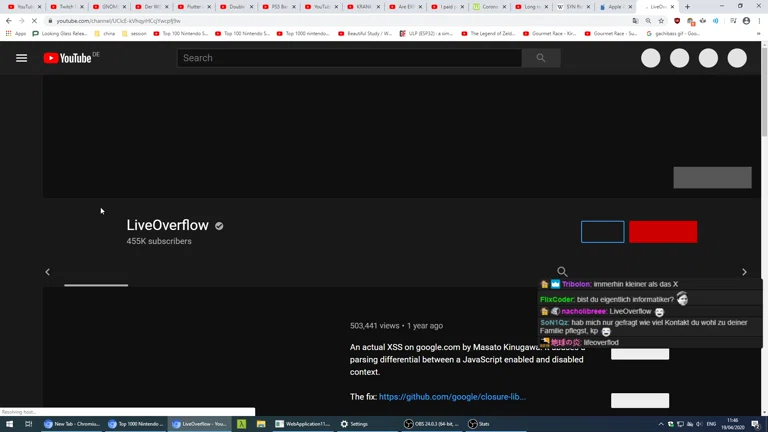Open the YouTube hamburger guide menu

point(22,58)
